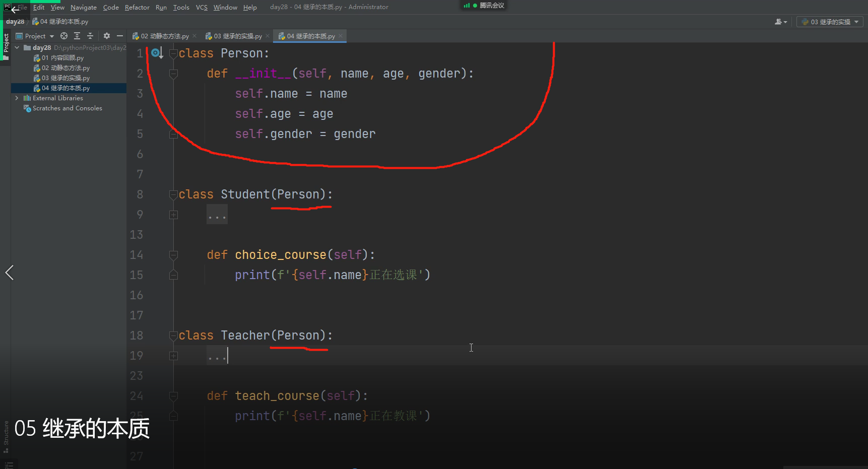This screenshot has width=868, height=469.
Task: Open the Window menu
Action: click(x=225, y=7)
